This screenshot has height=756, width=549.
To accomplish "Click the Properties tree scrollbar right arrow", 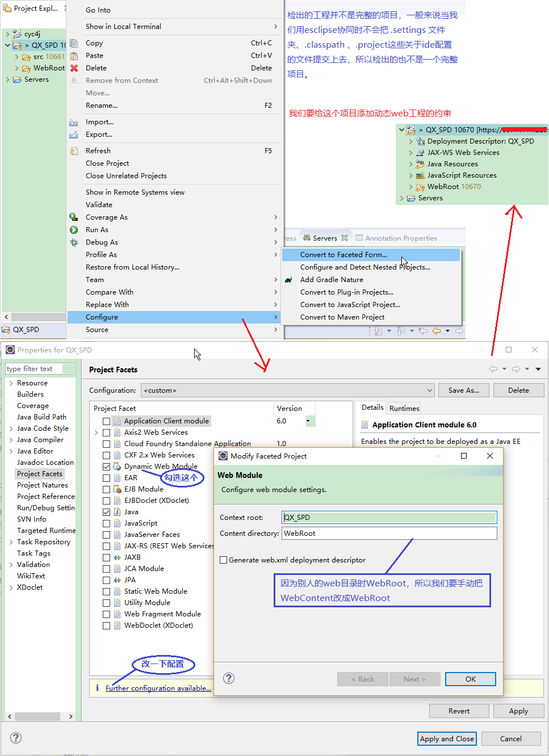I will point(71,717).
